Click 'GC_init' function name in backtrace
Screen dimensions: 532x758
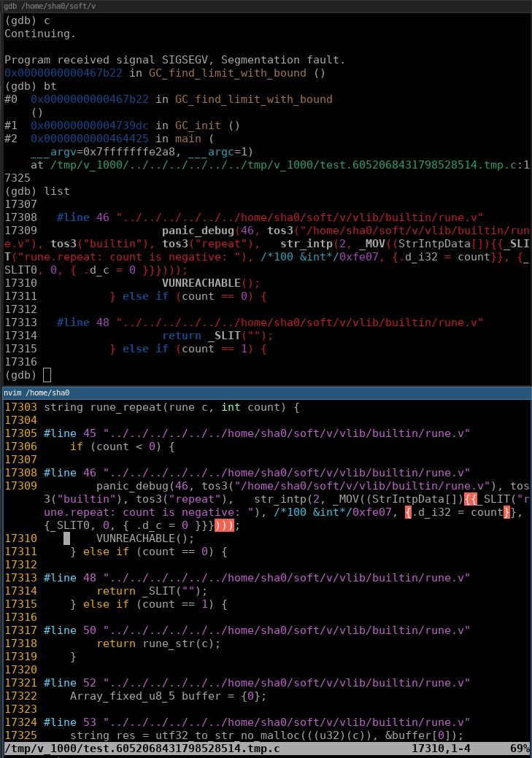click(198, 125)
